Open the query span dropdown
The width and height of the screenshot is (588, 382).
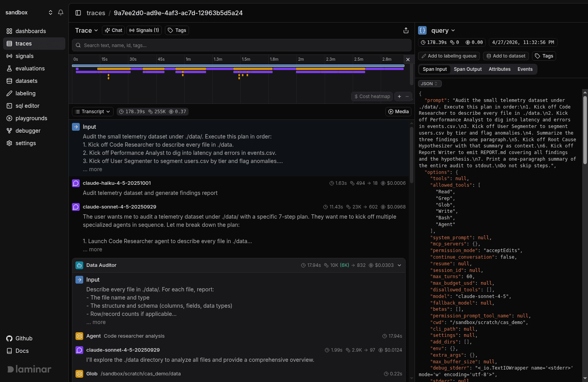coord(443,30)
